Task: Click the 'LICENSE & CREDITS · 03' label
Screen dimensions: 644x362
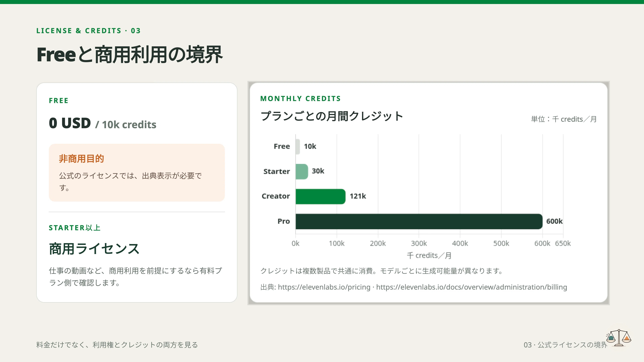Action: click(89, 31)
